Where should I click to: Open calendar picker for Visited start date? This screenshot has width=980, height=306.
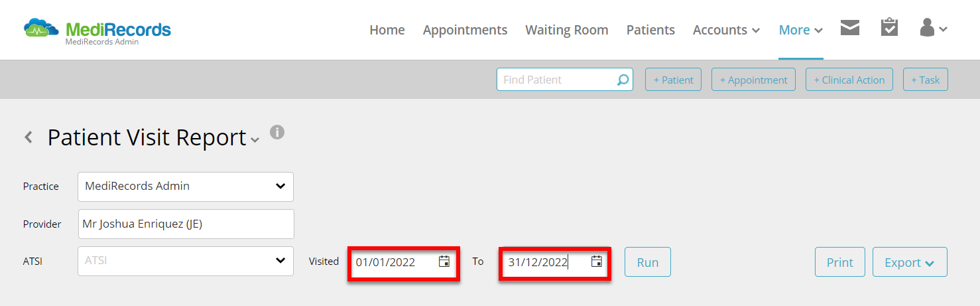[444, 262]
